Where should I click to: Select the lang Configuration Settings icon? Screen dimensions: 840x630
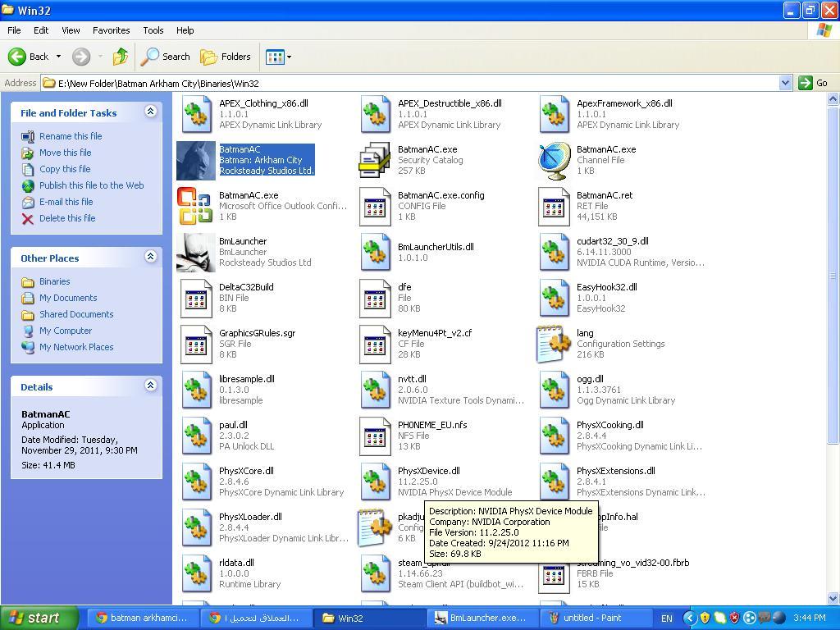[x=554, y=344]
